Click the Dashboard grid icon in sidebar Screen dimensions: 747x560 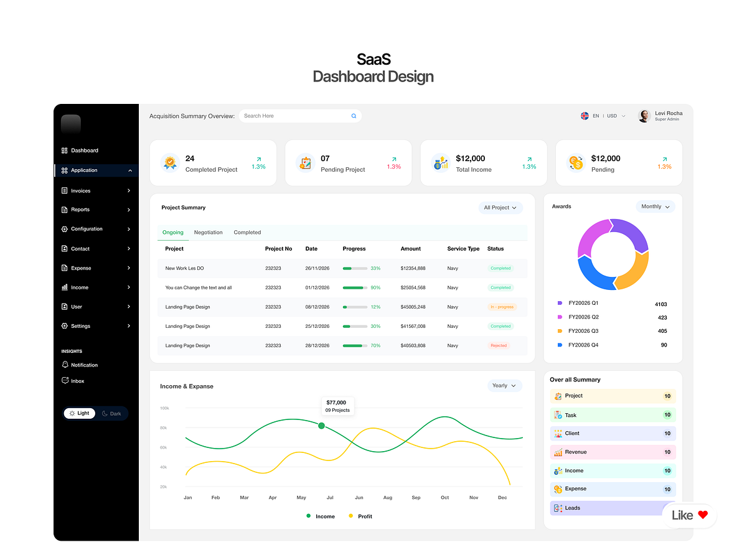click(64, 151)
